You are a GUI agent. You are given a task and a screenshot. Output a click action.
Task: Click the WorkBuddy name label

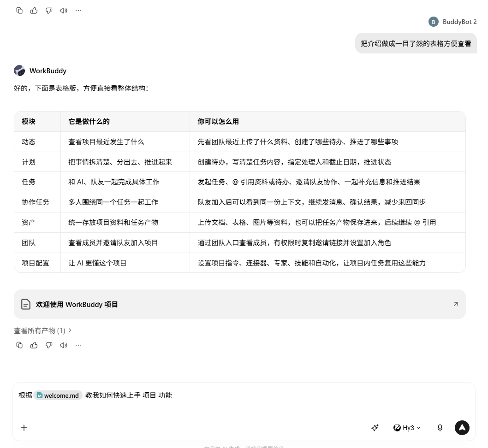[48, 71]
